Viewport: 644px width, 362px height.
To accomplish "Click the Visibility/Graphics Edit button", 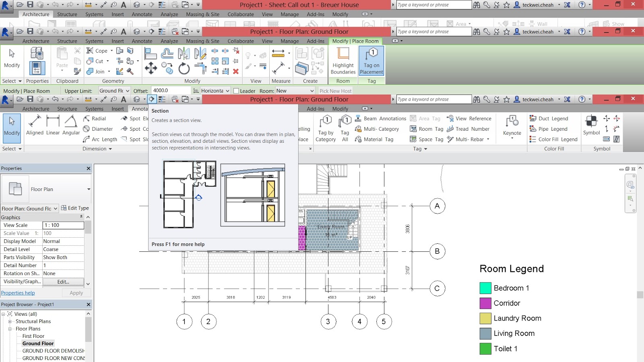I will 63,282.
